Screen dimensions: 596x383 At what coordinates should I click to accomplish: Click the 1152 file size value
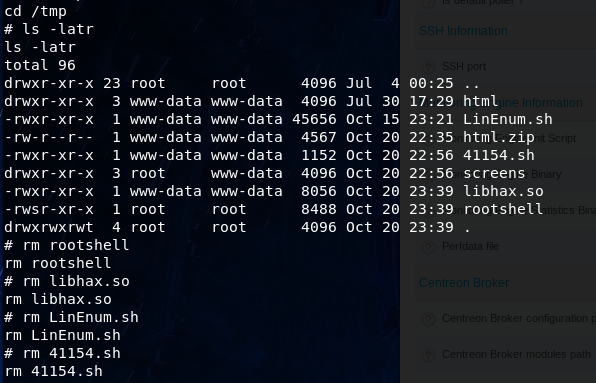[x=319, y=155]
